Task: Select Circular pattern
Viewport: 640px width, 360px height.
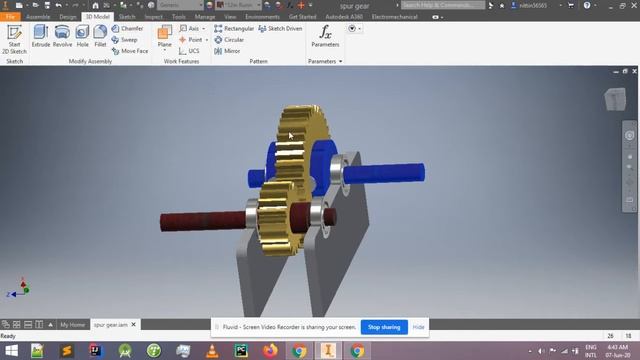Action: (x=229, y=40)
